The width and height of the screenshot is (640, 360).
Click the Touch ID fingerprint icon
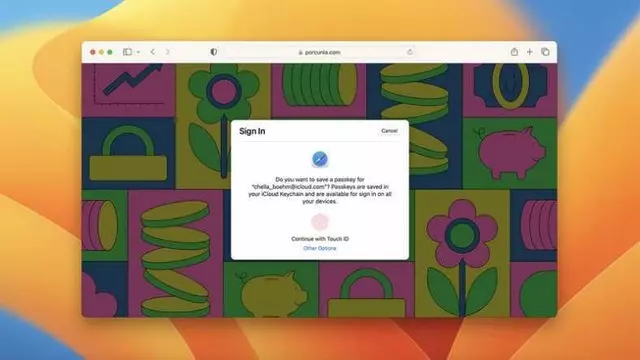320,222
